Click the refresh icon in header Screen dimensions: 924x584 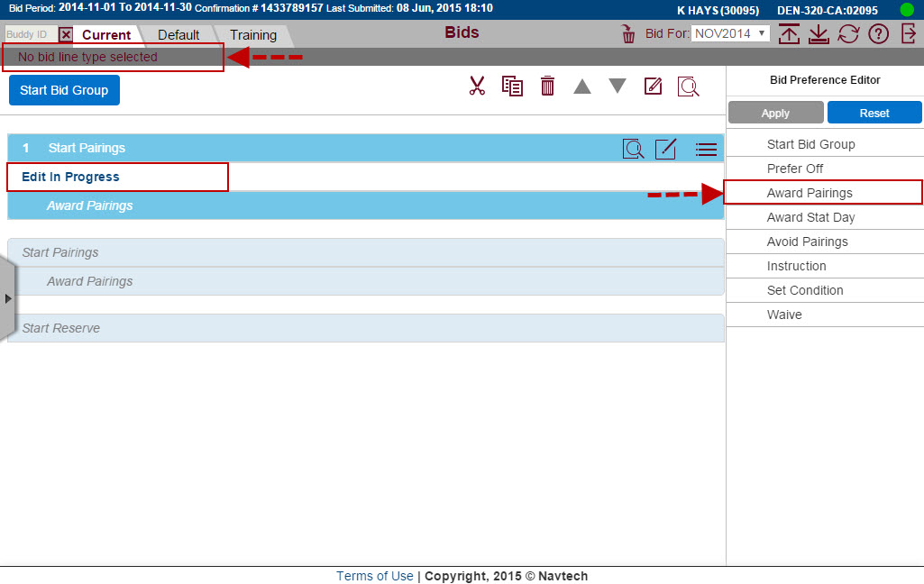(x=848, y=34)
